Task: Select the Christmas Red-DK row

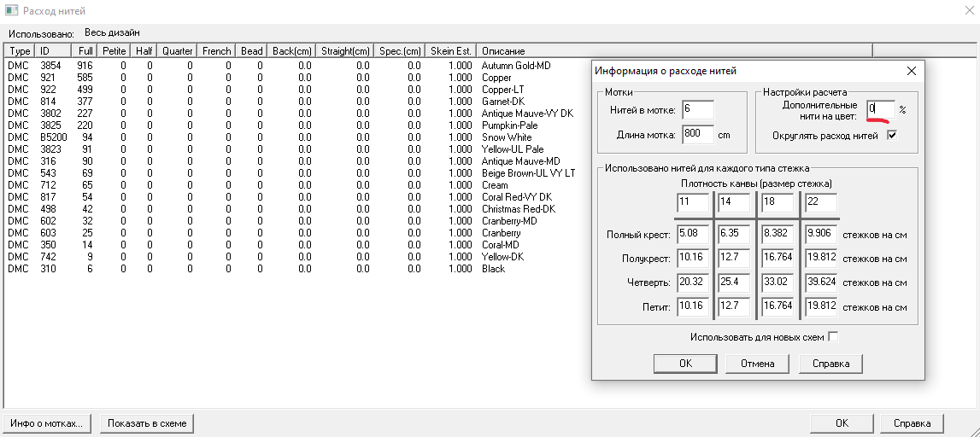Action: [x=279, y=209]
